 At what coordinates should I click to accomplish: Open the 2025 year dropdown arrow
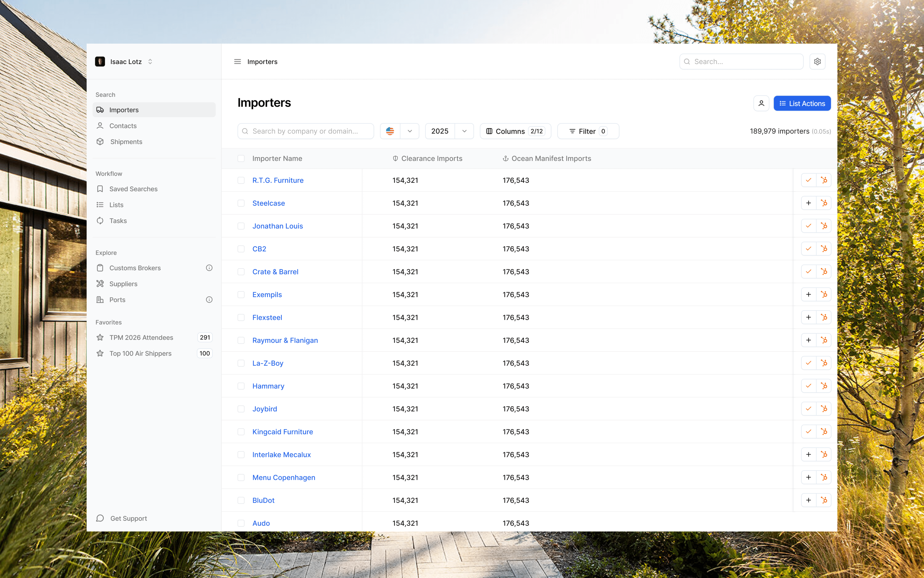464,131
